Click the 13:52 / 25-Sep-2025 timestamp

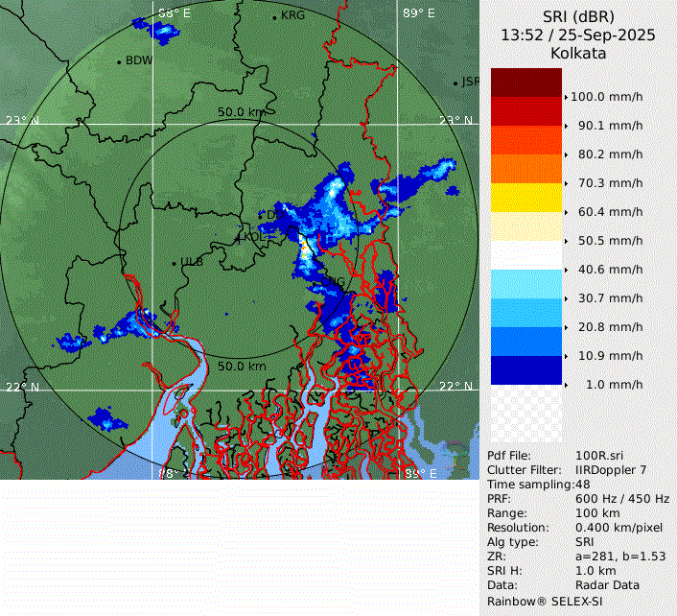tap(577, 36)
